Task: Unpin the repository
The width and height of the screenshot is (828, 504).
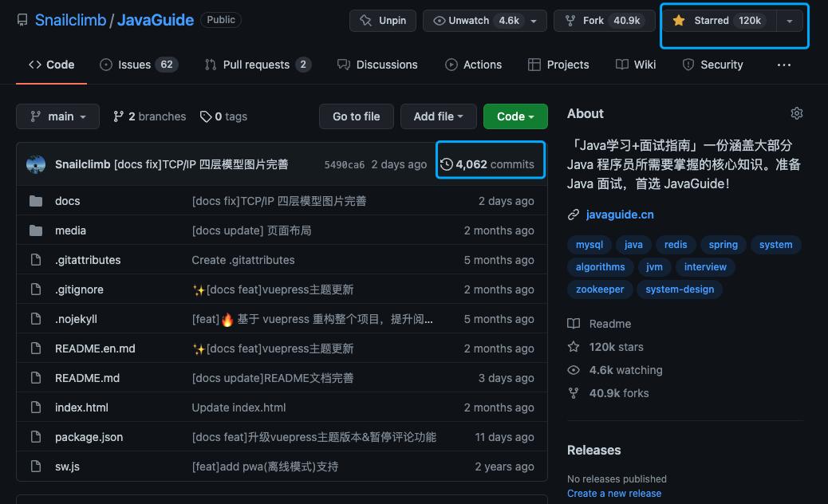Action: pos(382,20)
